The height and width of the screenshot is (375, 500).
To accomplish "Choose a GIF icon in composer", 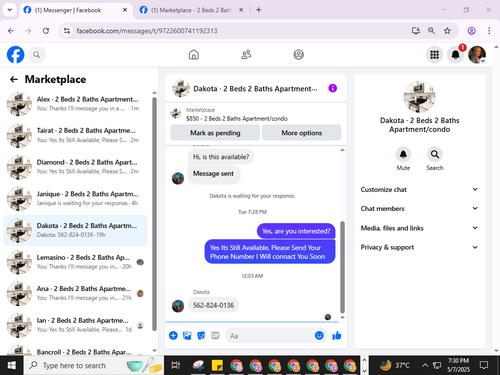I will (215, 335).
